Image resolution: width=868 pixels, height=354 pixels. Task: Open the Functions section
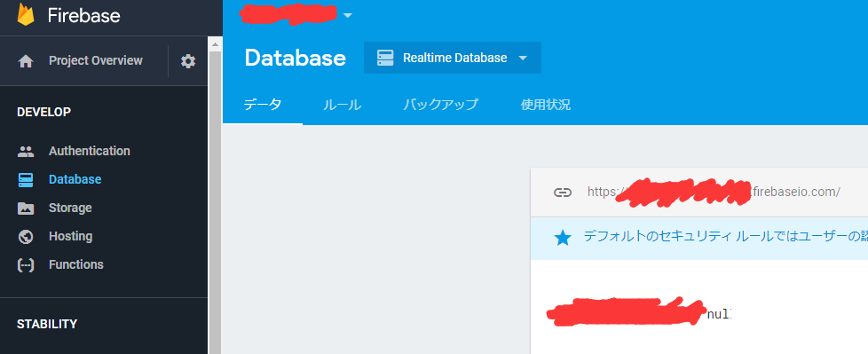tap(75, 264)
